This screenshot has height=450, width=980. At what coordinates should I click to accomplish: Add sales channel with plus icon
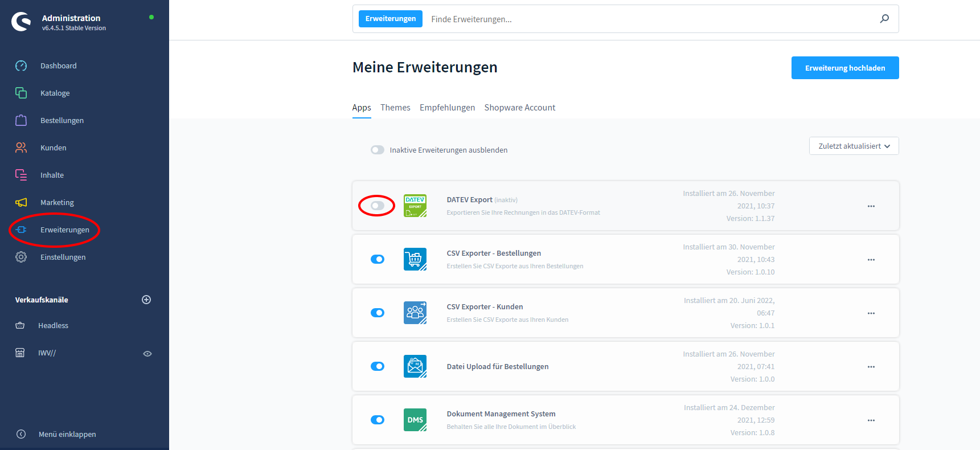click(x=146, y=300)
